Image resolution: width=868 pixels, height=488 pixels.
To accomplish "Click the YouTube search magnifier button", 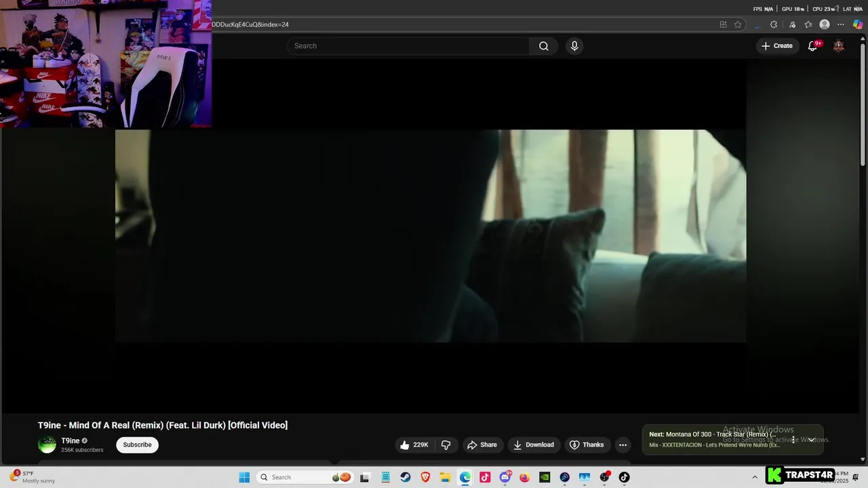I will pyautogui.click(x=543, y=46).
